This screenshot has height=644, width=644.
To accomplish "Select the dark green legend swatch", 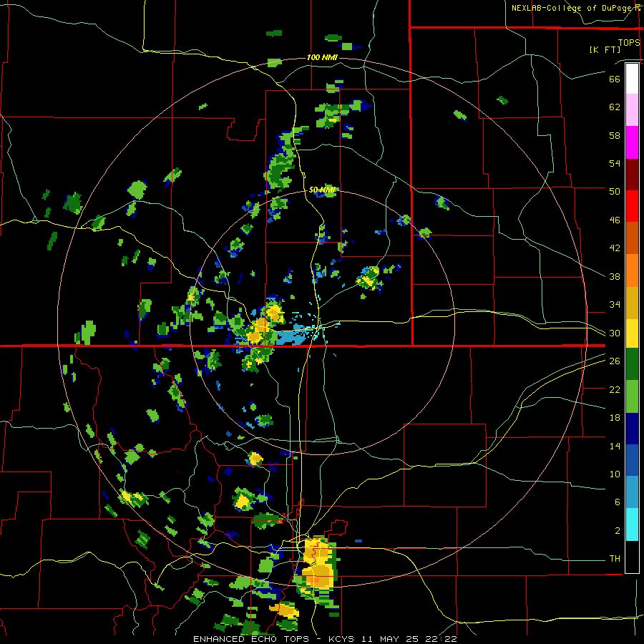I will click(632, 364).
